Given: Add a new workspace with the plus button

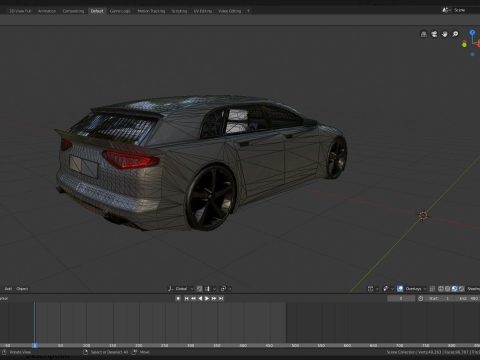Looking at the screenshot, I should point(248,11).
